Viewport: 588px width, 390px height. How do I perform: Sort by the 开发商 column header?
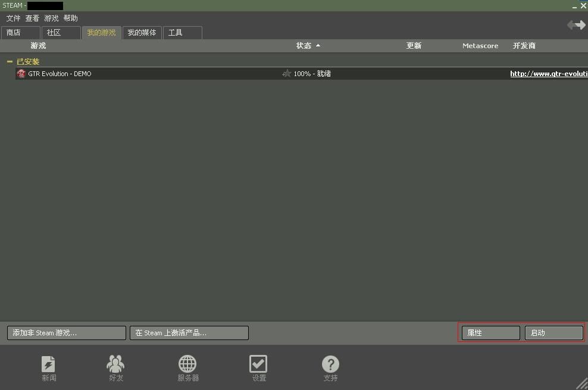(x=524, y=46)
